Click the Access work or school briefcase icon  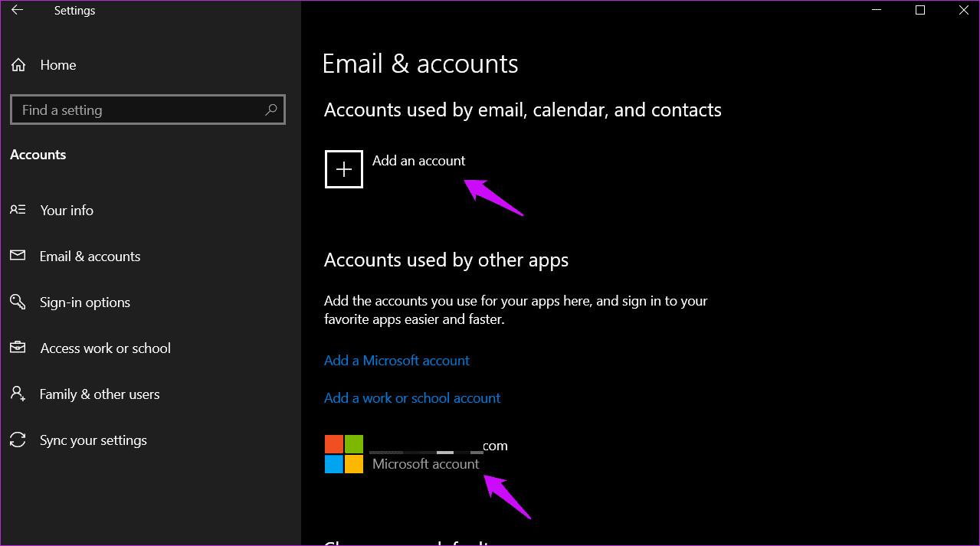[x=18, y=348]
